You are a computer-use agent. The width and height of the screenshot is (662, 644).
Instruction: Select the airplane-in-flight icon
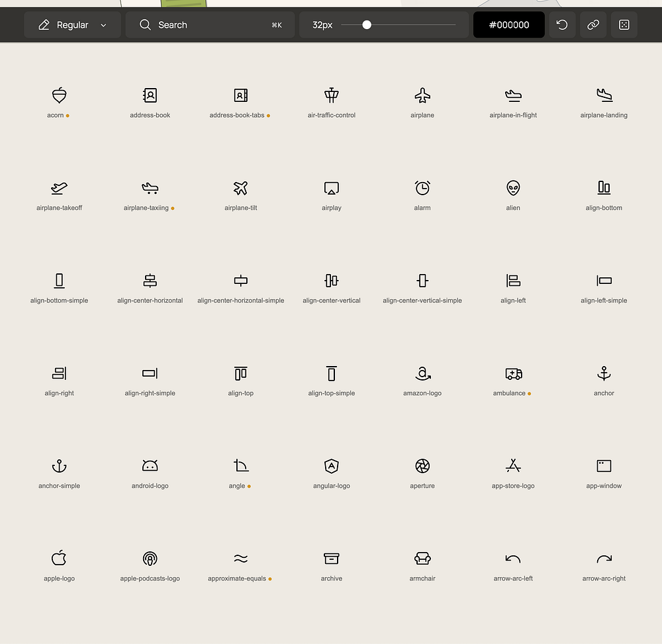pyautogui.click(x=513, y=95)
